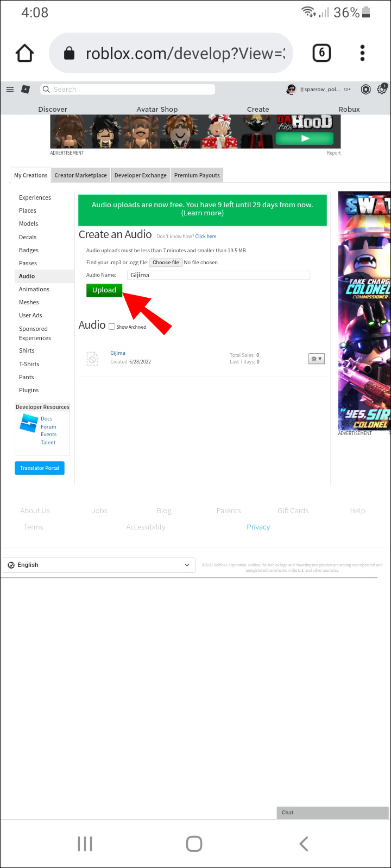Open the Privacy footer link
The height and width of the screenshot is (868, 391).
pos(258,527)
